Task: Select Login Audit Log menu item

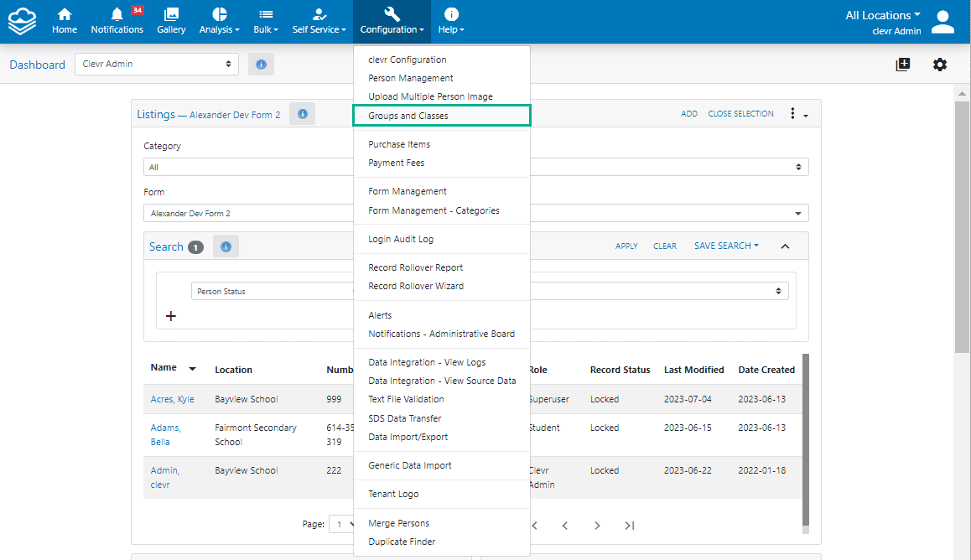Action: pyautogui.click(x=401, y=239)
